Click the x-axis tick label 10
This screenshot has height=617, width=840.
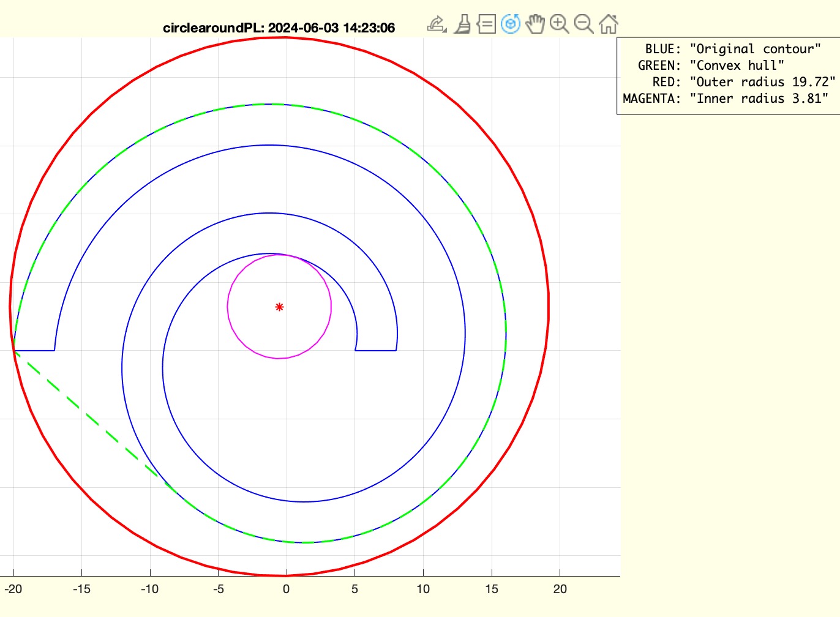pyautogui.click(x=423, y=589)
